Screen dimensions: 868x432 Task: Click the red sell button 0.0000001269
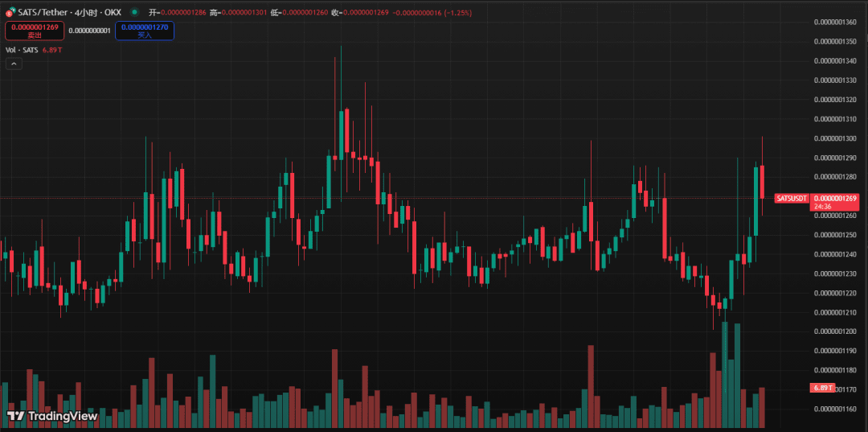(35, 31)
